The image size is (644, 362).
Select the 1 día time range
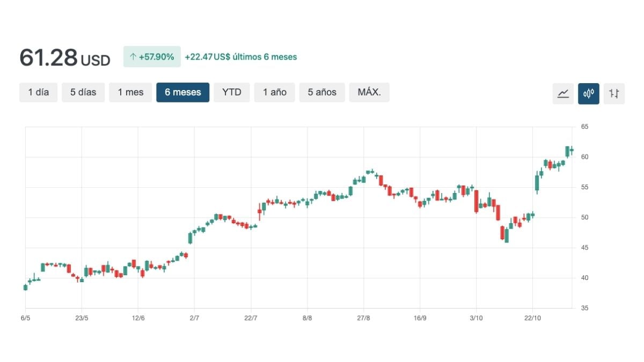tap(39, 92)
